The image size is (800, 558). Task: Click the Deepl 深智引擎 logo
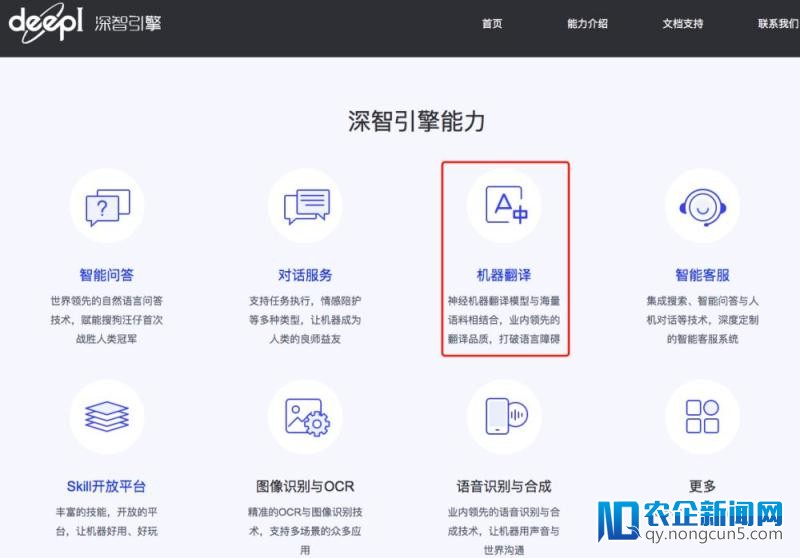(x=85, y=22)
